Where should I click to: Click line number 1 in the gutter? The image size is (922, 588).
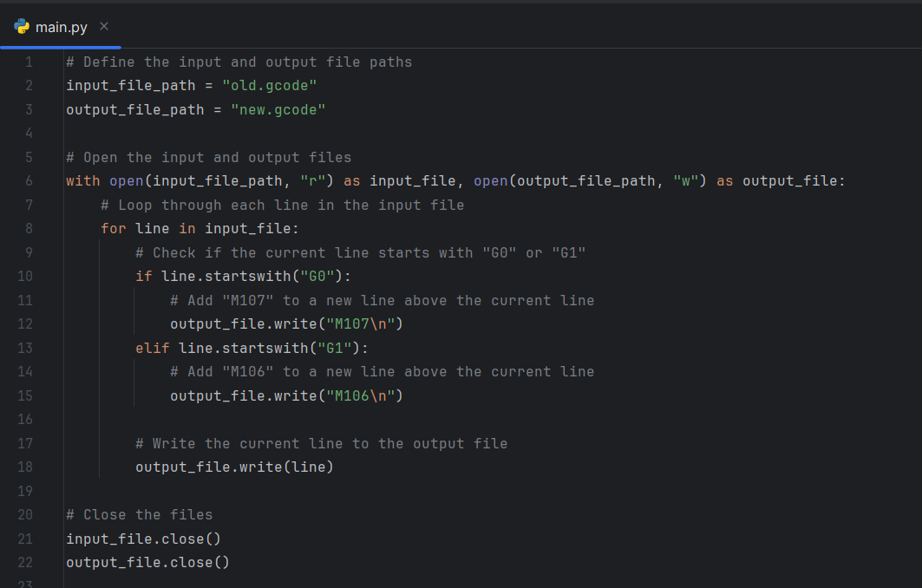[29, 62]
